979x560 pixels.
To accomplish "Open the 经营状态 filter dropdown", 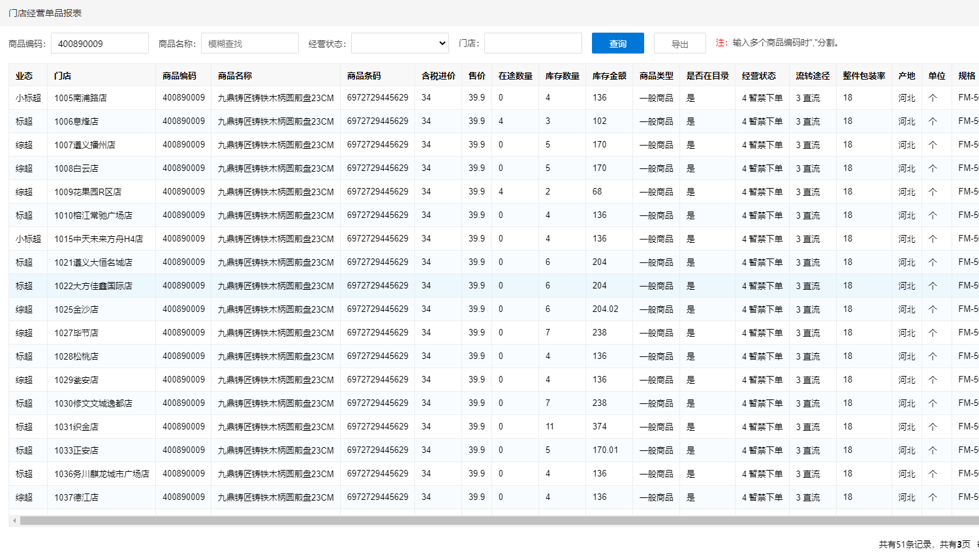I will click(x=399, y=43).
